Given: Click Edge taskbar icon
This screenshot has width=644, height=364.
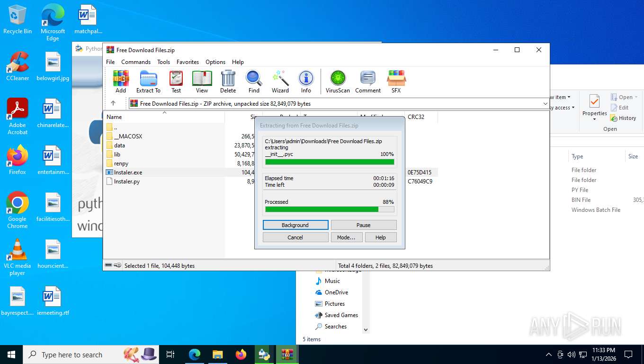Looking at the screenshot, I should point(195,354).
